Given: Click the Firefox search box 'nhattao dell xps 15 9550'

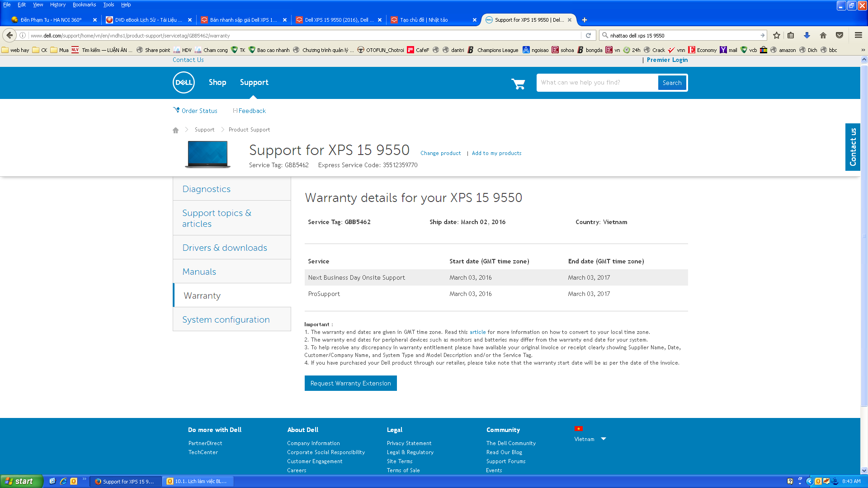Looking at the screenshot, I should pos(684,35).
